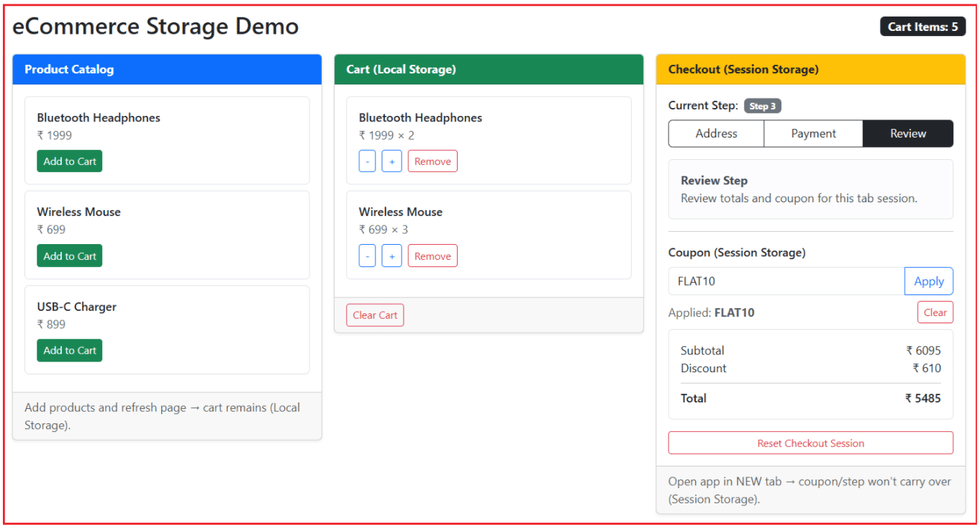Decrease Wireless Mouse quantity with minus button

pyautogui.click(x=367, y=256)
